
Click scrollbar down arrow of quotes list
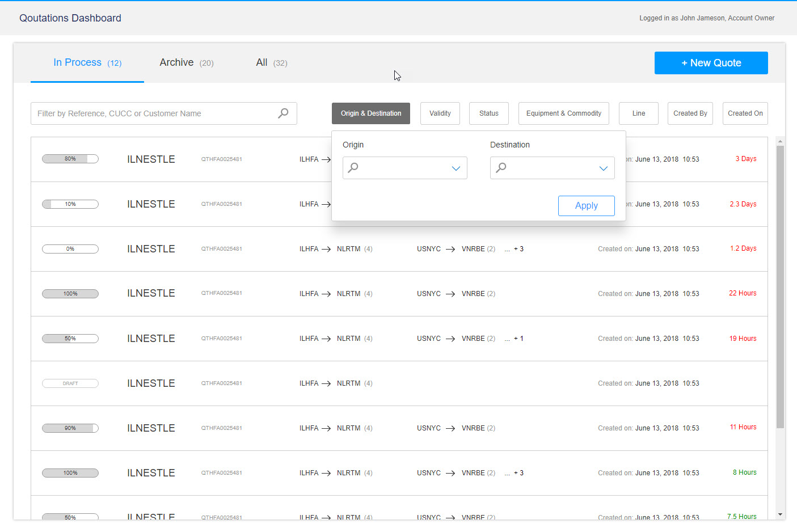coord(781,514)
